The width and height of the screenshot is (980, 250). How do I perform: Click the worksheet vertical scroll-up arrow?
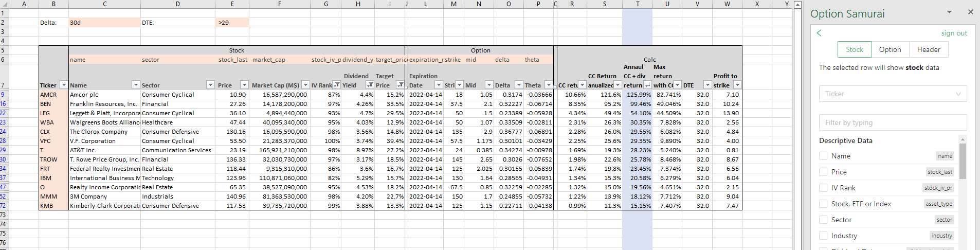pyautogui.click(x=797, y=5)
